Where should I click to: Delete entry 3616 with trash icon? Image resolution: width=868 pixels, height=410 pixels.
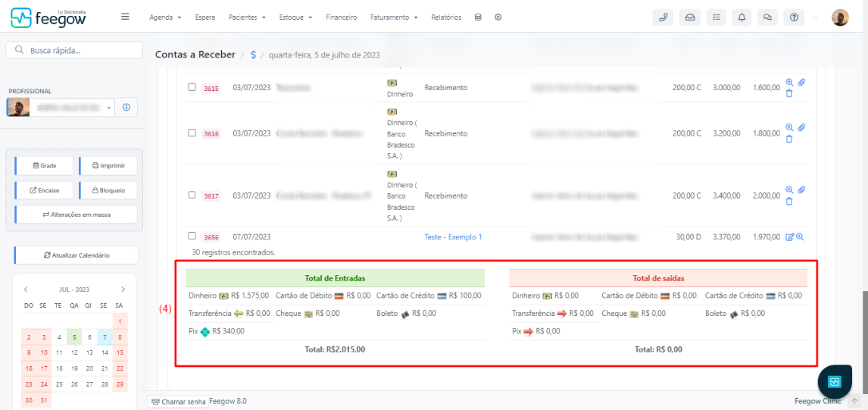point(789,139)
